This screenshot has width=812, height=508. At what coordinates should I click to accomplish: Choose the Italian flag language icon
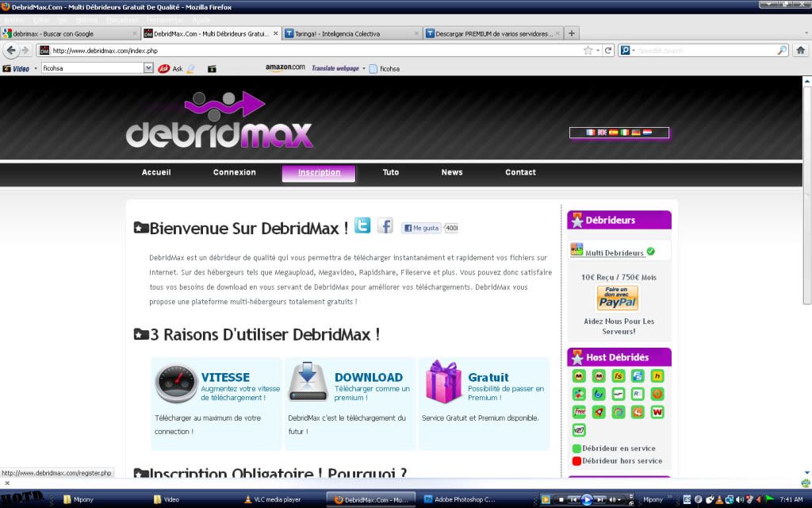click(x=625, y=133)
